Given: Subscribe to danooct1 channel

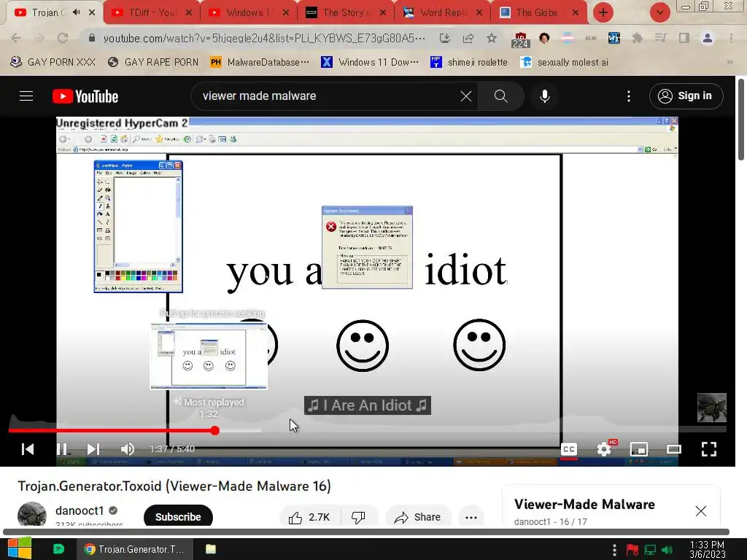Looking at the screenshot, I should (178, 517).
